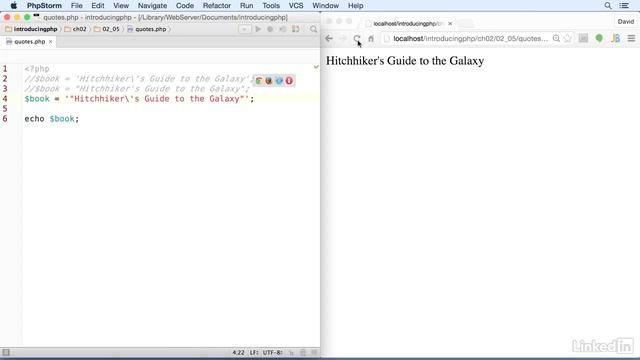The height and width of the screenshot is (360, 640).
Task: Click the inspection checkmark in editor corner
Action: (316, 67)
